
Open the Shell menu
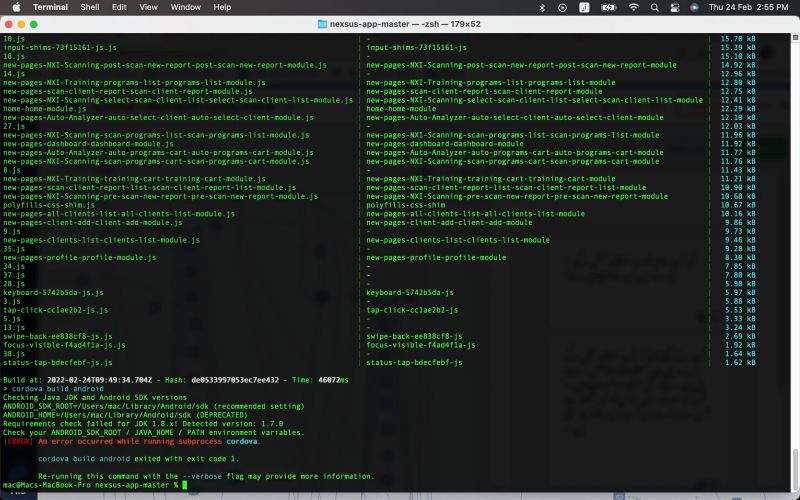90,7
